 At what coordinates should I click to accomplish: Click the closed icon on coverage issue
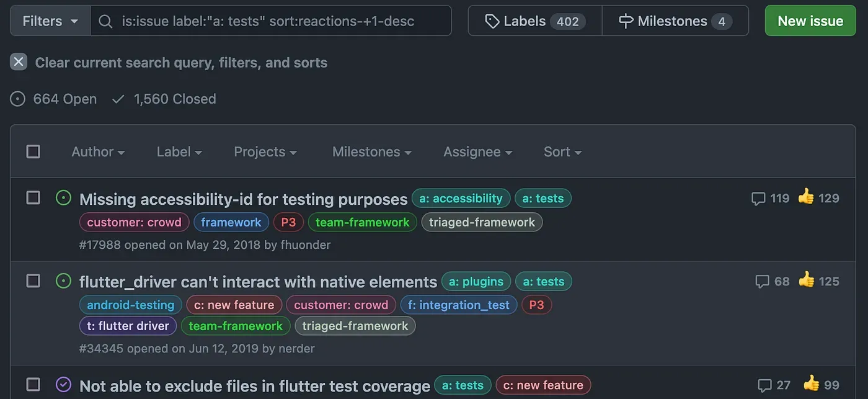pos(63,385)
